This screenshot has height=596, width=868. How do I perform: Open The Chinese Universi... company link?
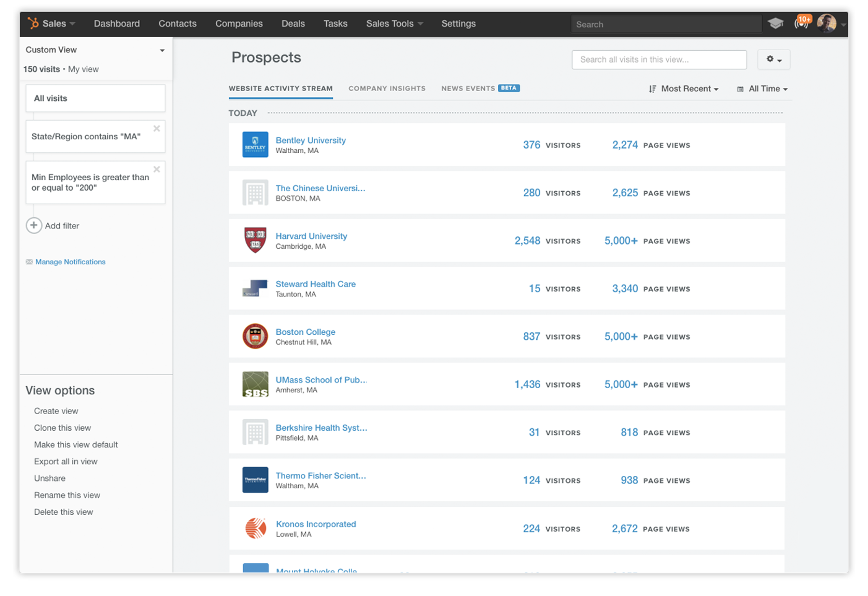(320, 188)
